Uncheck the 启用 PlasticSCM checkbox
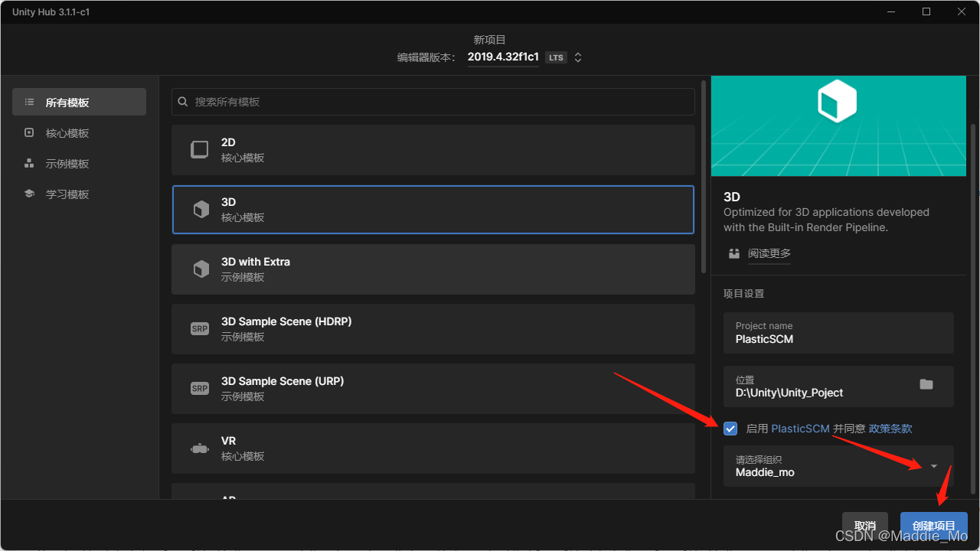 [x=730, y=429]
